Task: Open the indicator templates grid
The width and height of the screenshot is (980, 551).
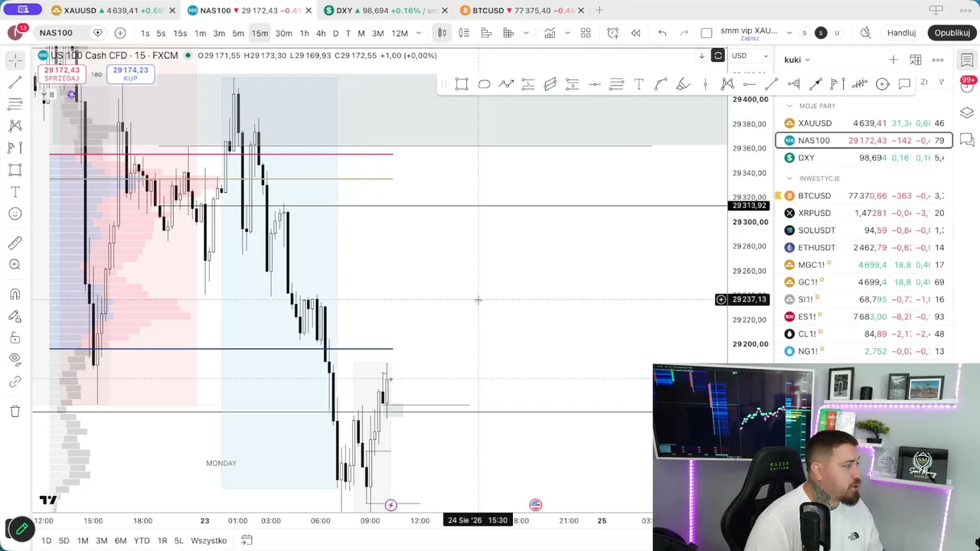Action: coord(586,33)
